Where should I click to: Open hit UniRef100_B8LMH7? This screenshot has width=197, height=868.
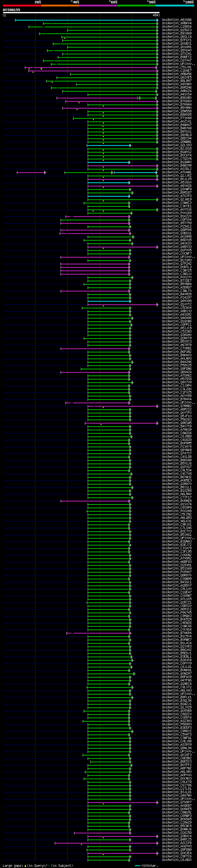click(177, 81)
